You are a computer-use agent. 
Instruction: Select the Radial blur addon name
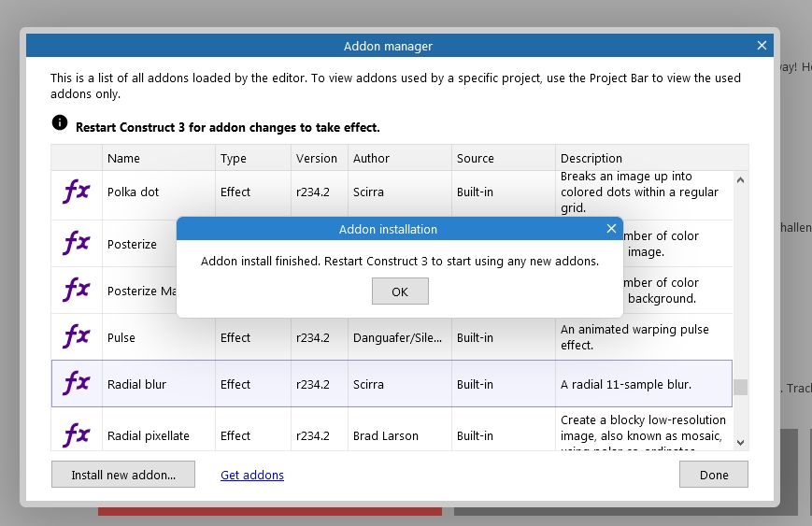(136, 384)
